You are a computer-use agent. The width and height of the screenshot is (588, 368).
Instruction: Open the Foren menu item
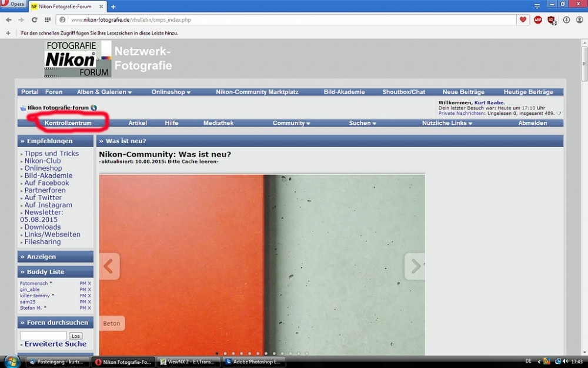(54, 92)
